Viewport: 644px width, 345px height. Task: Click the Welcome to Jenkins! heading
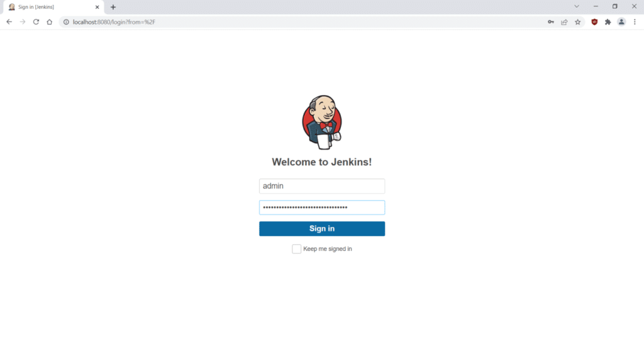(322, 162)
